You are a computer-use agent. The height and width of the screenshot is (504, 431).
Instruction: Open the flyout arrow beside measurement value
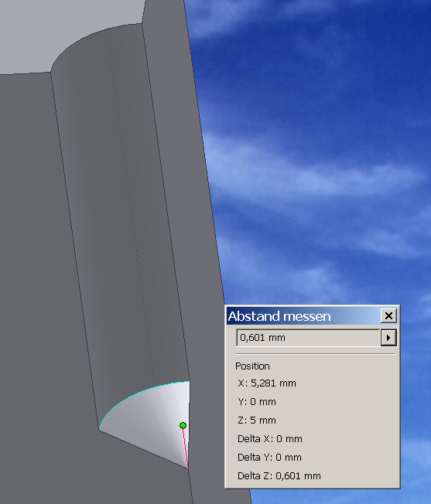pyautogui.click(x=388, y=338)
